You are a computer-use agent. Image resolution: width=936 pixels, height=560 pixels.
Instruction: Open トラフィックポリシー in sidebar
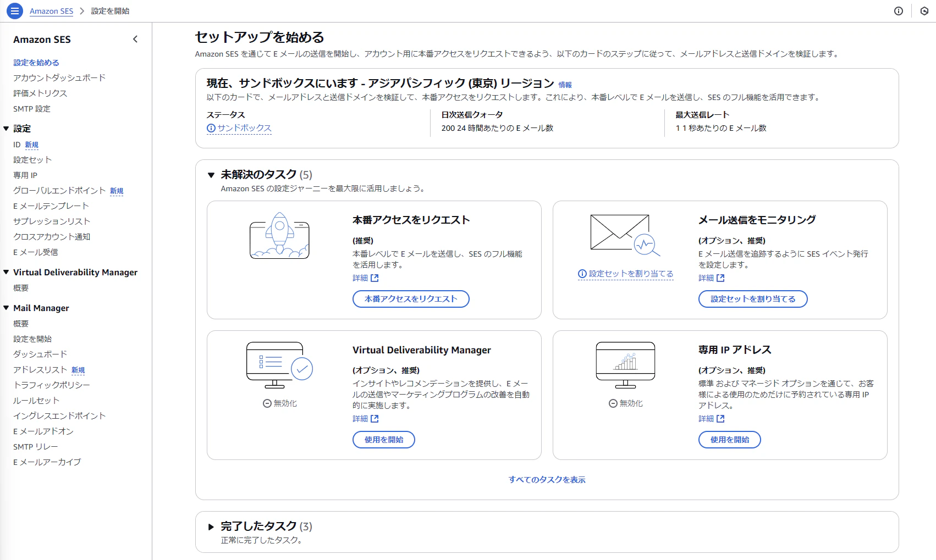coord(52,385)
